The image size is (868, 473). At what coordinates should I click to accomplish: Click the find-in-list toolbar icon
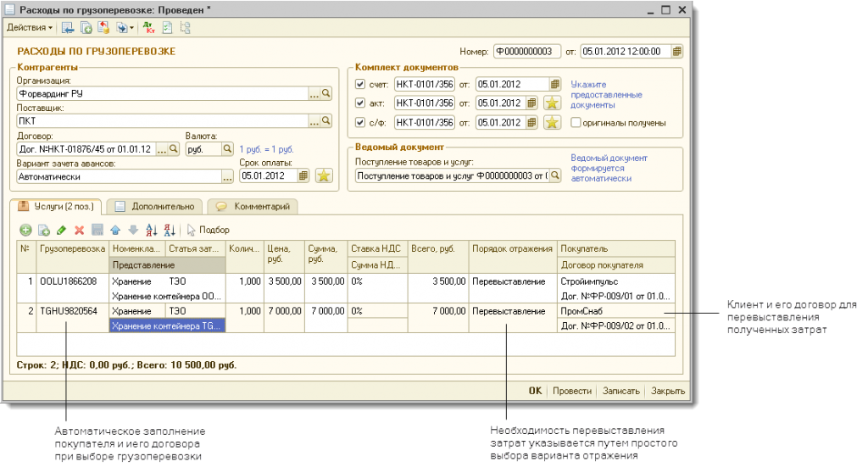point(68,27)
